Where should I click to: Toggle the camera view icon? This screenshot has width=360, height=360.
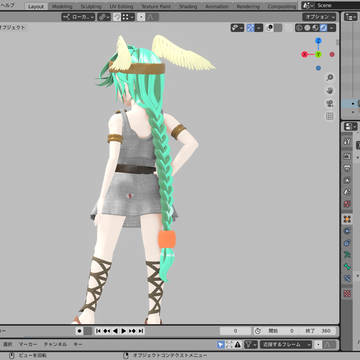(329, 103)
